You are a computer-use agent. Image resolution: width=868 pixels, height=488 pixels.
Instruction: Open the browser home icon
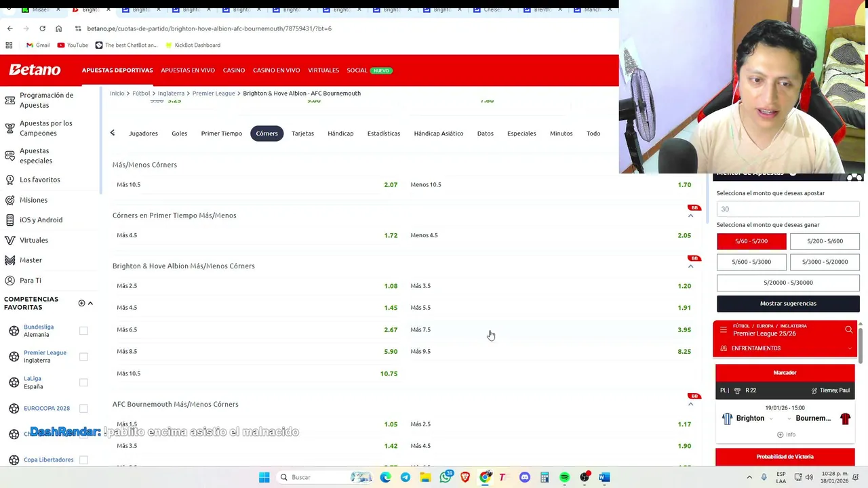[58, 28]
